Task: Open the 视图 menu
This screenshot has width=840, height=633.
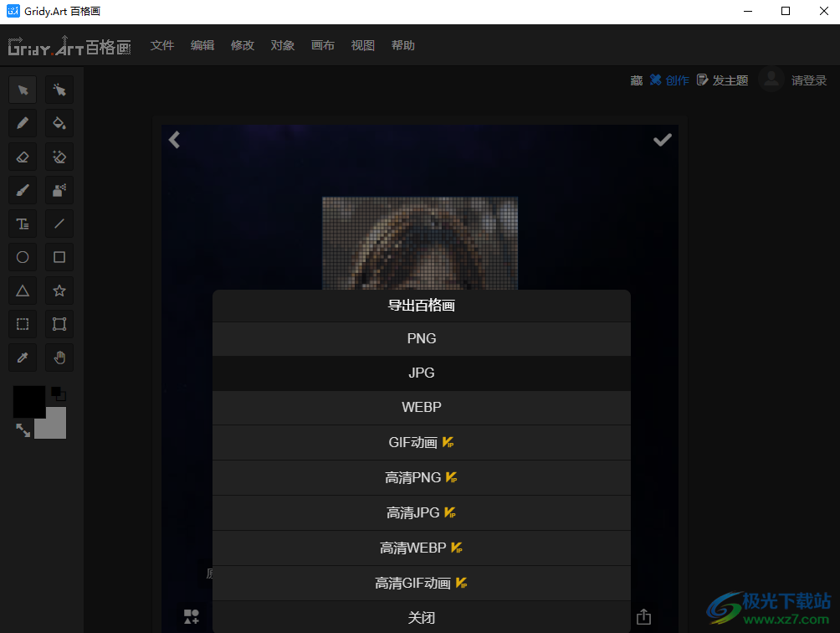Action: click(362, 45)
